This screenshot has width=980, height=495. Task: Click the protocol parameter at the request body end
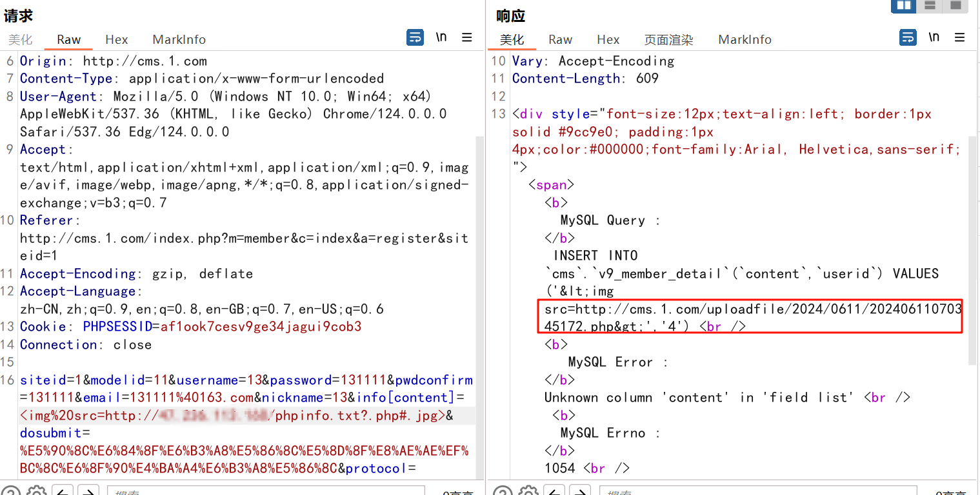point(376,469)
